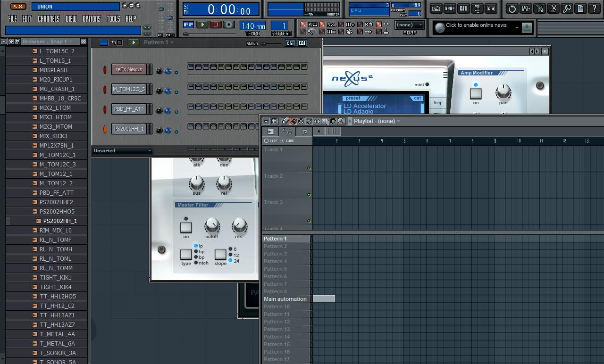Select the pattern note tab in Playlist
604x364 pixels.
304,132
